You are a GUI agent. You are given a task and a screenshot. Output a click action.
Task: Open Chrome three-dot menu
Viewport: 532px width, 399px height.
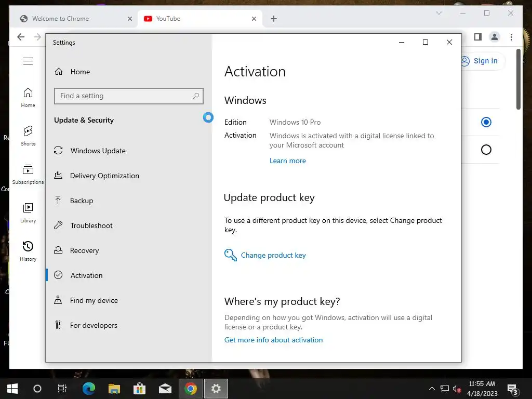[x=511, y=37]
